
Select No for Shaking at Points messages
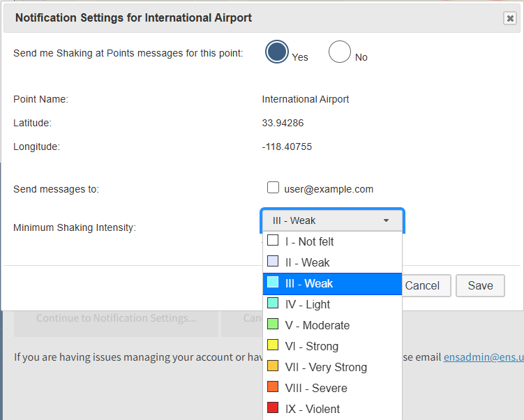340,52
